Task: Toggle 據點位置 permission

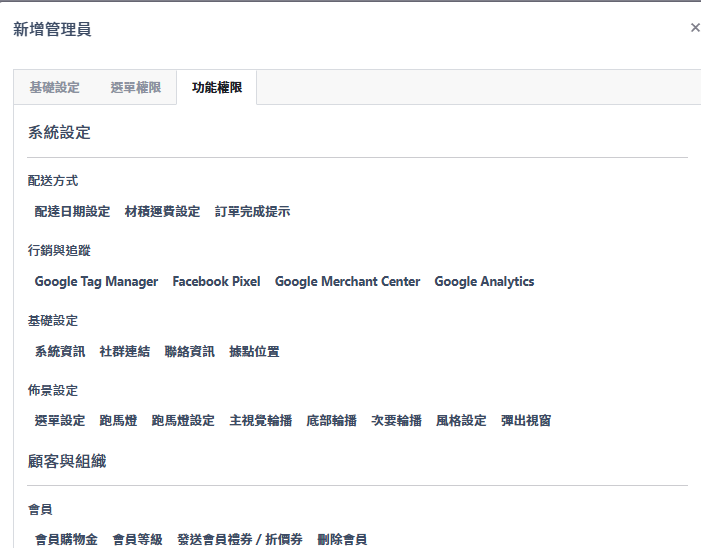Action: (x=254, y=351)
